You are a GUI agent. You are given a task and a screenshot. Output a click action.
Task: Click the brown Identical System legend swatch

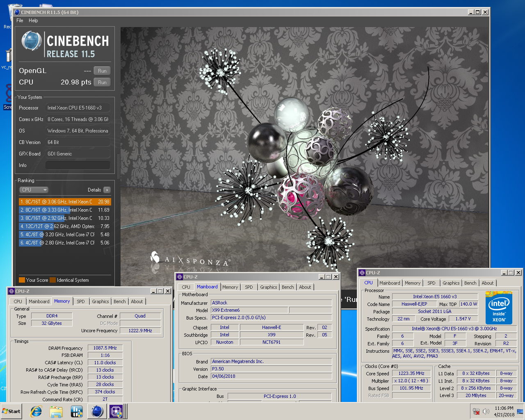coord(52,280)
